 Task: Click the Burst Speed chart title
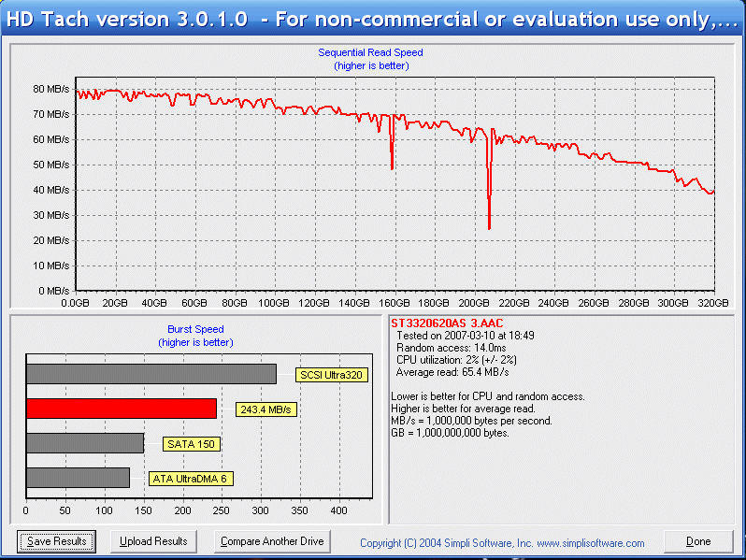pyautogui.click(x=195, y=330)
